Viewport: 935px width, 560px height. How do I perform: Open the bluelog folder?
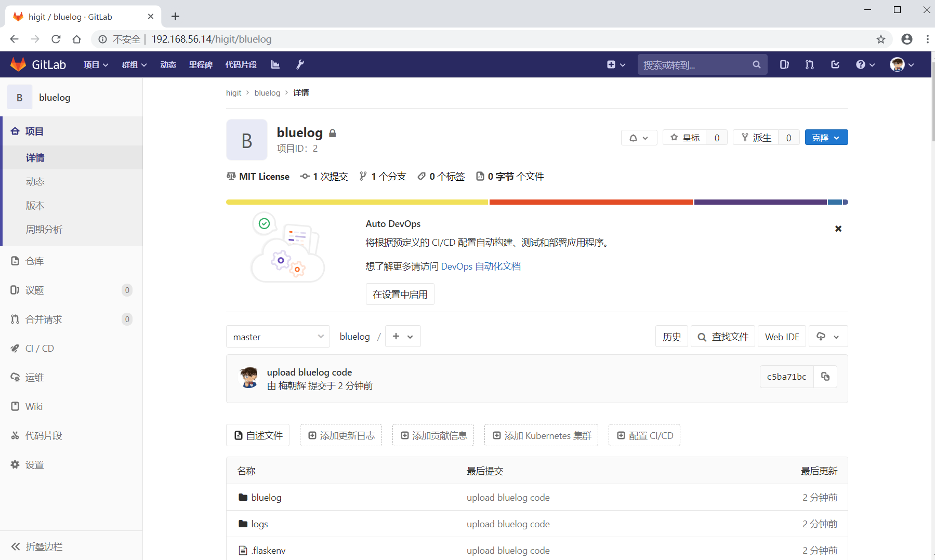[266, 497]
